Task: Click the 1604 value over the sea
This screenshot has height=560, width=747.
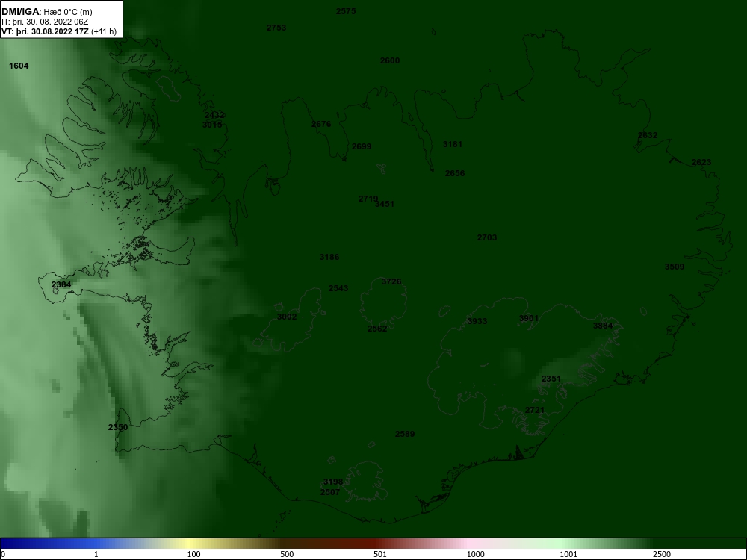Action: click(x=19, y=66)
